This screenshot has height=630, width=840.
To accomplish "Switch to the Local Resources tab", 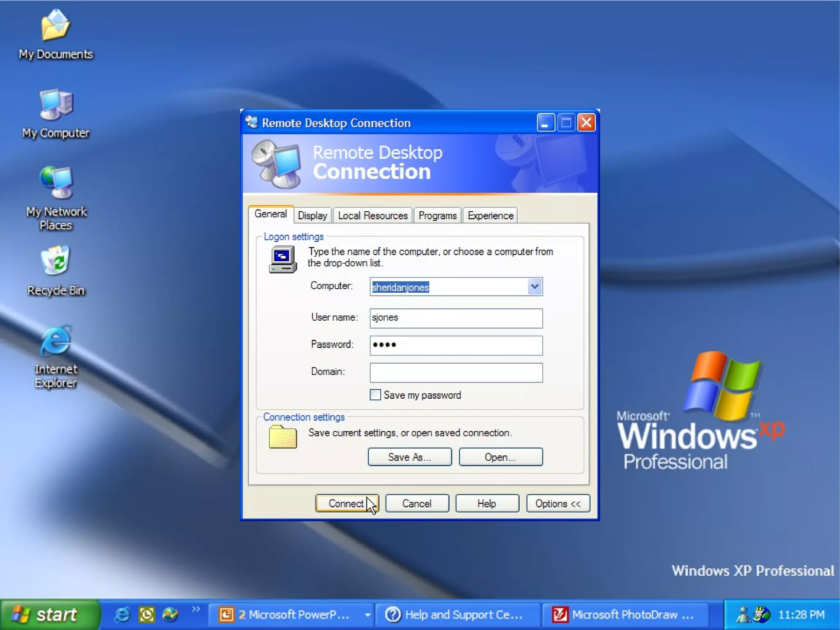I will pos(373,215).
